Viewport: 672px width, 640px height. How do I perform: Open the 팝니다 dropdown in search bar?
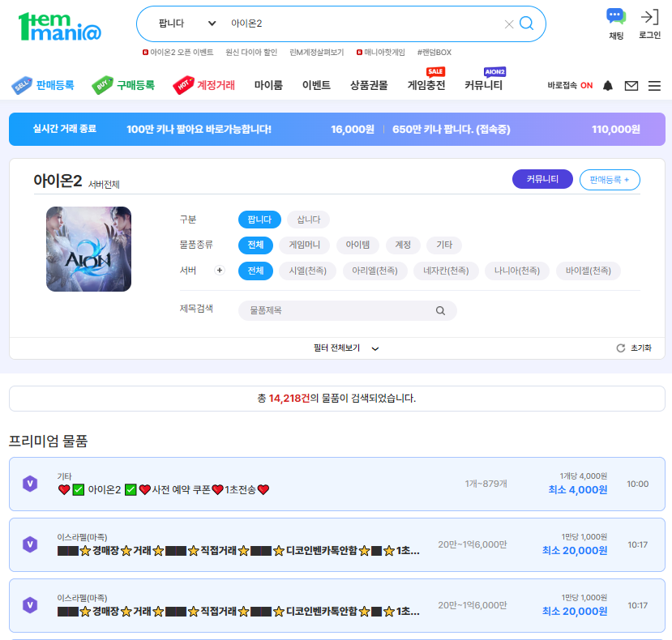(x=187, y=23)
